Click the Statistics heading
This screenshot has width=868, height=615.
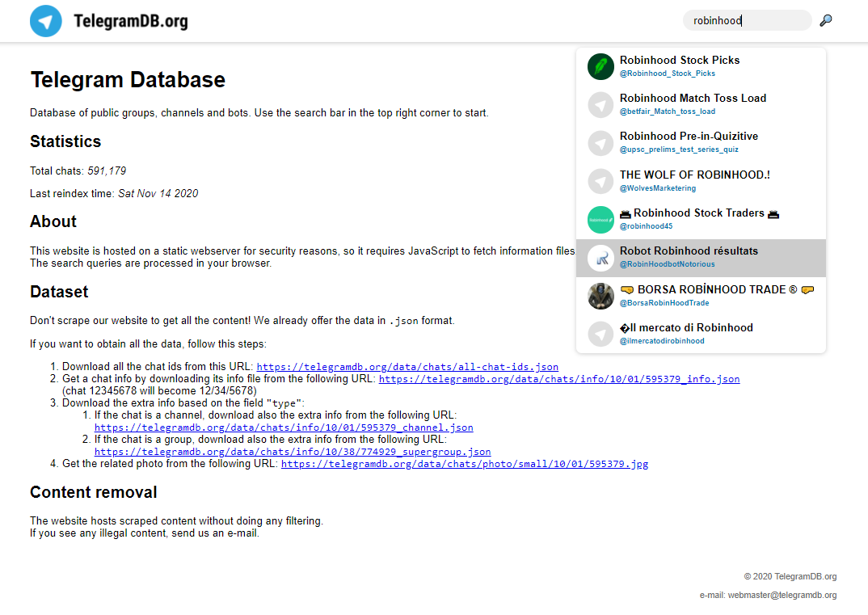(x=65, y=141)
